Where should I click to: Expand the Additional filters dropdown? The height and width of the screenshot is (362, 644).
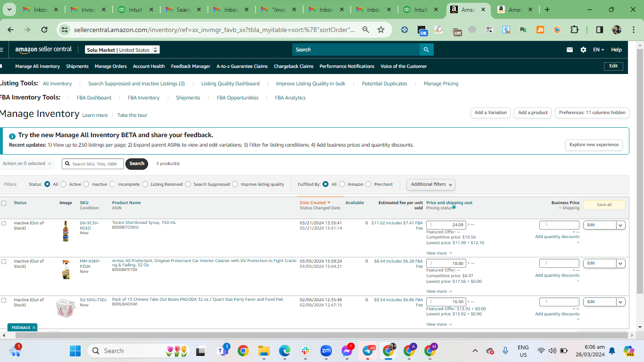(431, 184)
